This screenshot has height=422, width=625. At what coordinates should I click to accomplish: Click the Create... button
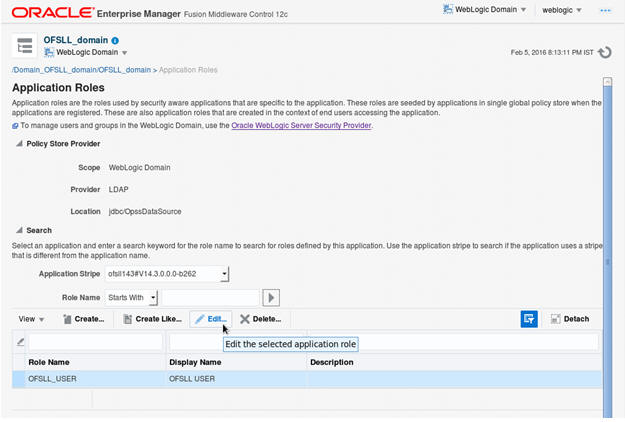(84, 319)
